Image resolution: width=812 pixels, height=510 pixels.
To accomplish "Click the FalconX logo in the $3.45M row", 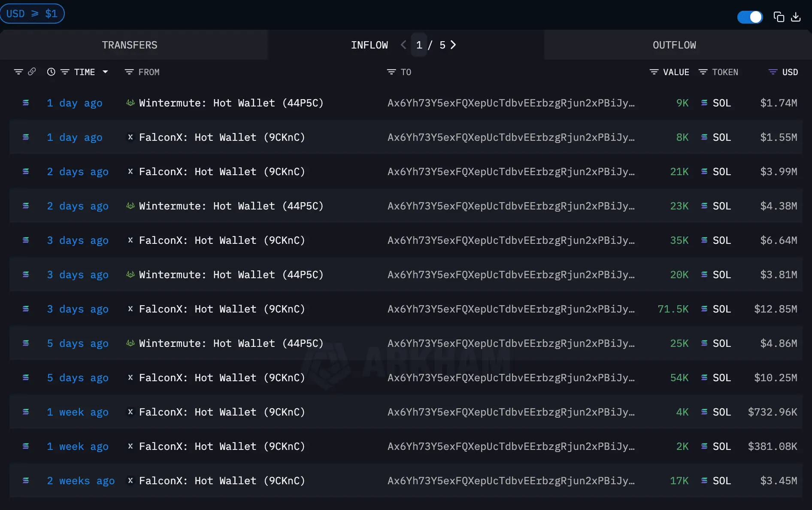I will click(x=130, y=480).
